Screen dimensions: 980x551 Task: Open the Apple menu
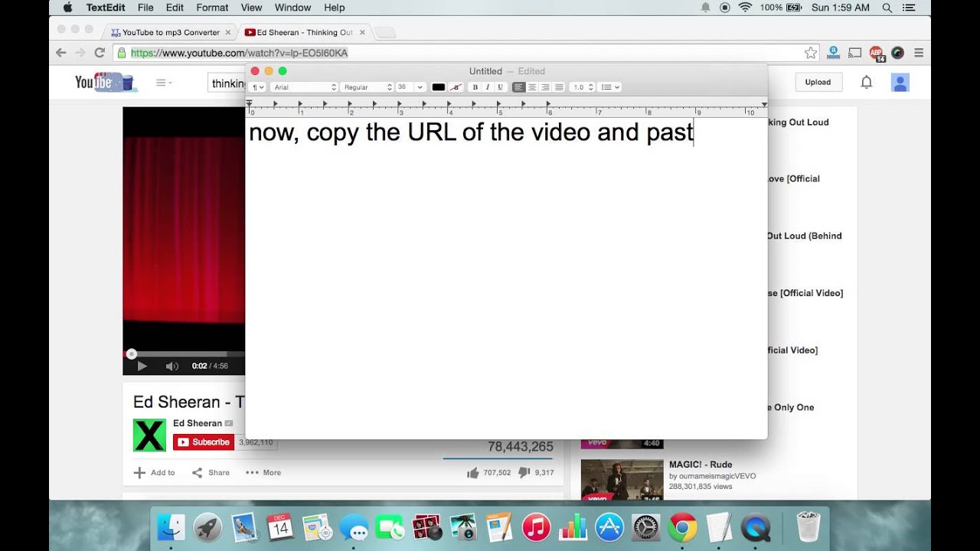(x=67, y=8)
